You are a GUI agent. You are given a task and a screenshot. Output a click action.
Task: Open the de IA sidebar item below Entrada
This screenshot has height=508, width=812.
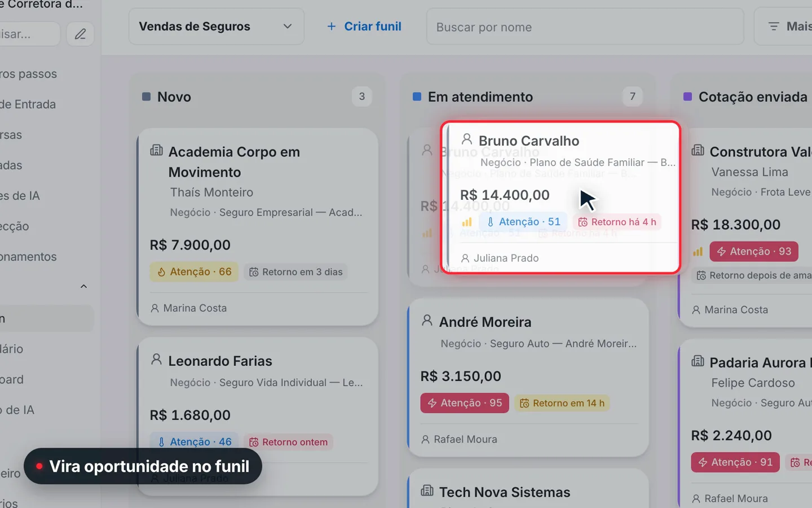coord(20,196)
